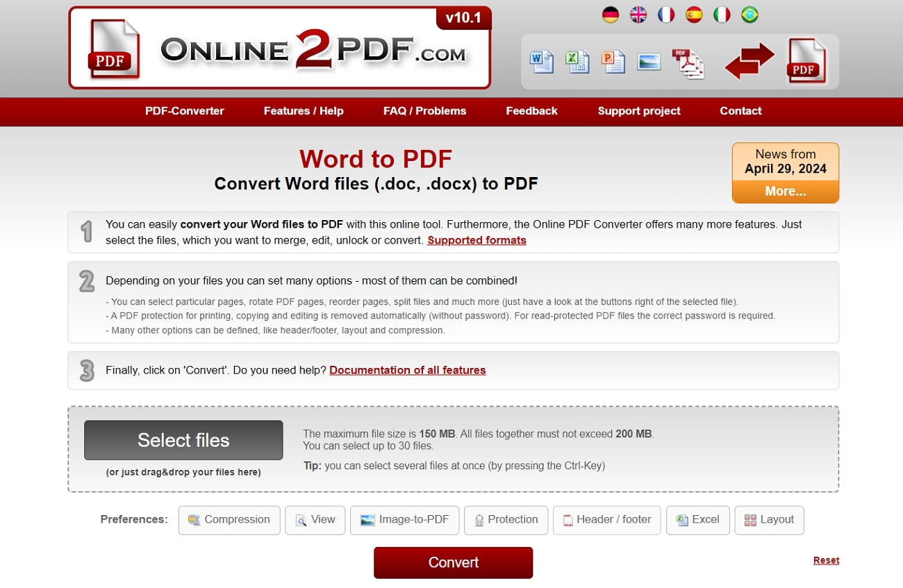Switch language to German flag
The image size is (903, 588).
pyautogui.click(x=611, y=15)
